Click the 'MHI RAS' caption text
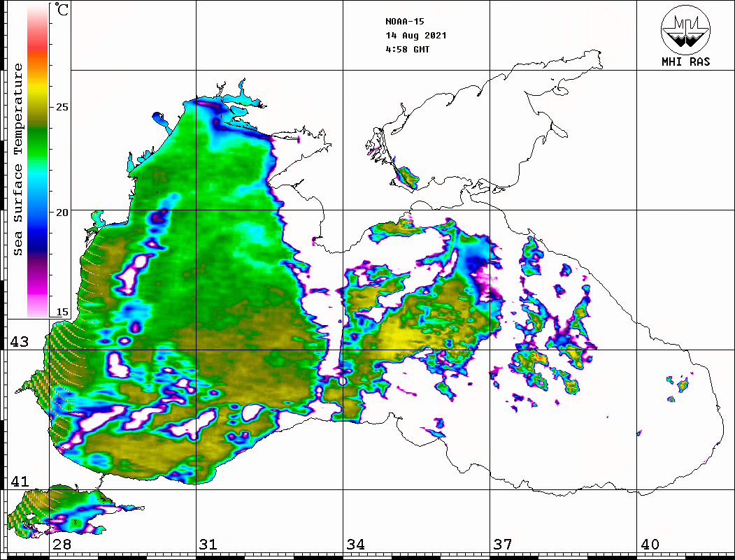Image resolution: width=735 pixels, height=560 pixels. [x=686, y=62]
